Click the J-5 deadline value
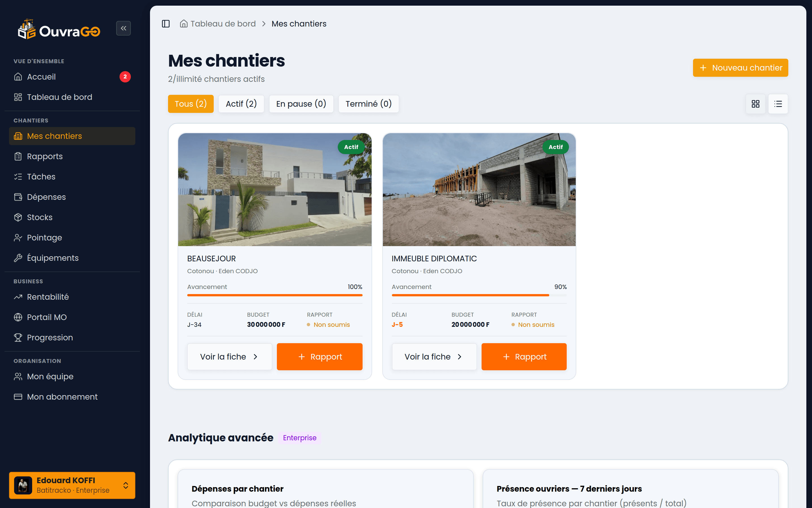The width and height of the screenshot is (812, 508). coord(397,325)
